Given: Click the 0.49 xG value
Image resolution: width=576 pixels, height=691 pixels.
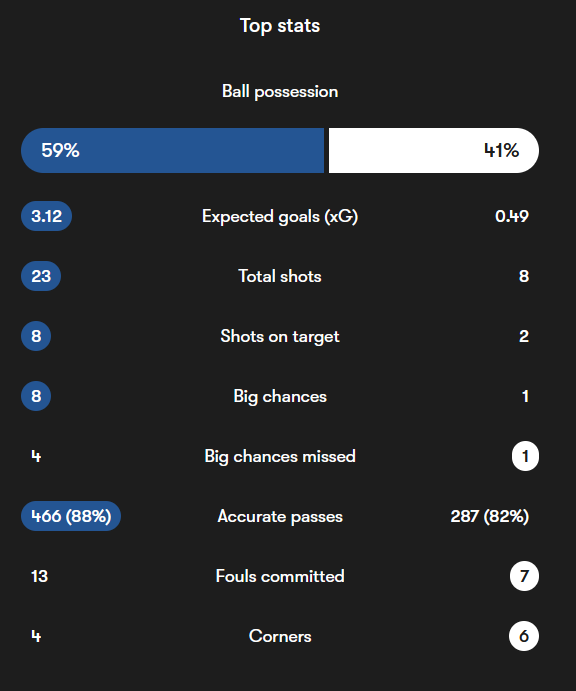Looking at the screenshot, I should click(512, 216).
